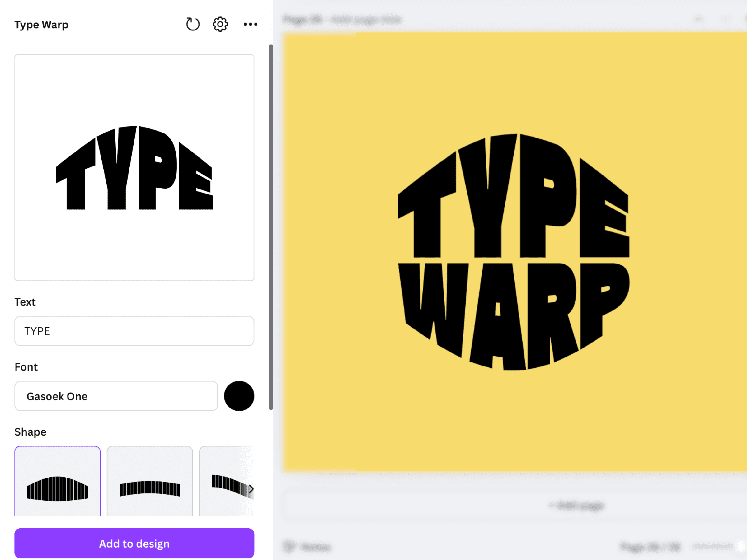Viewport: 747px width, 560px height.
Task: Click the Text input field containing TYPE
Action: pos(134,331)
